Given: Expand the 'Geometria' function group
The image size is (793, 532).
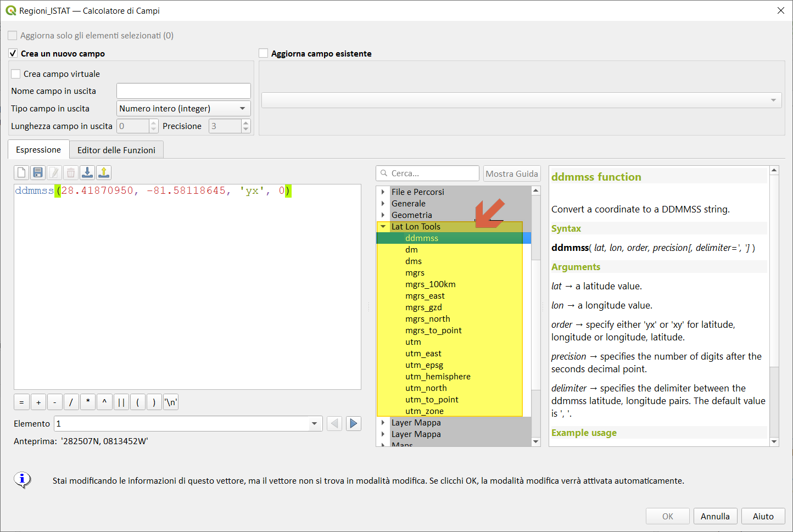Looking at the screenshot, I should pyautogui.click(x=383, y=215).
